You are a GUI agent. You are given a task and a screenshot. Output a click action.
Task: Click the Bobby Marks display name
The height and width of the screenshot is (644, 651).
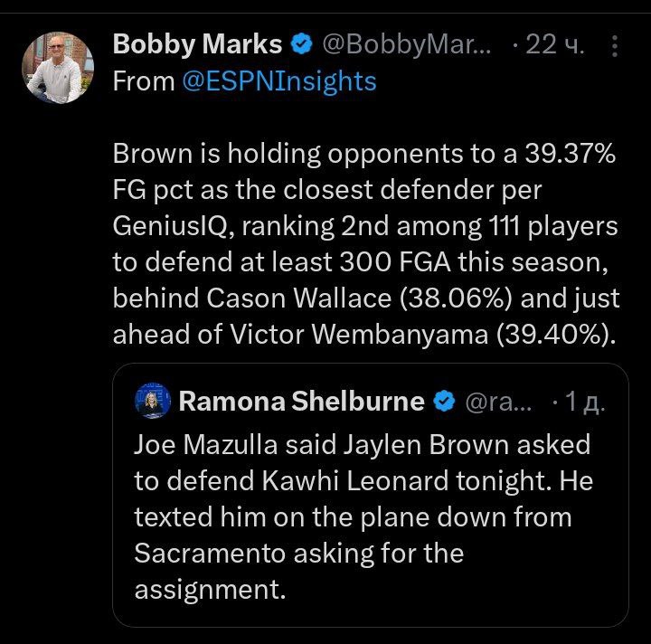196,45
